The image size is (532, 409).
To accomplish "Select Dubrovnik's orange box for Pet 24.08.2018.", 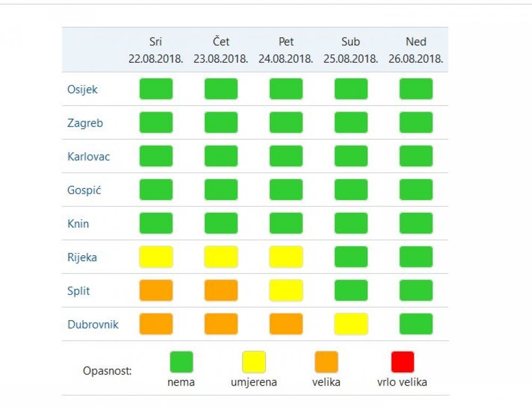I will (x=286, y=324).
